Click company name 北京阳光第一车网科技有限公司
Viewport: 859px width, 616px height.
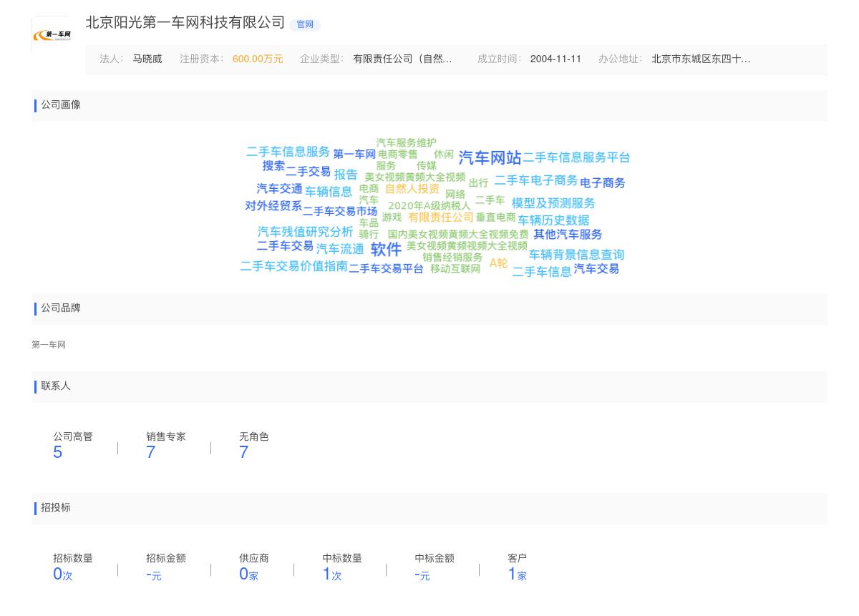185,23
